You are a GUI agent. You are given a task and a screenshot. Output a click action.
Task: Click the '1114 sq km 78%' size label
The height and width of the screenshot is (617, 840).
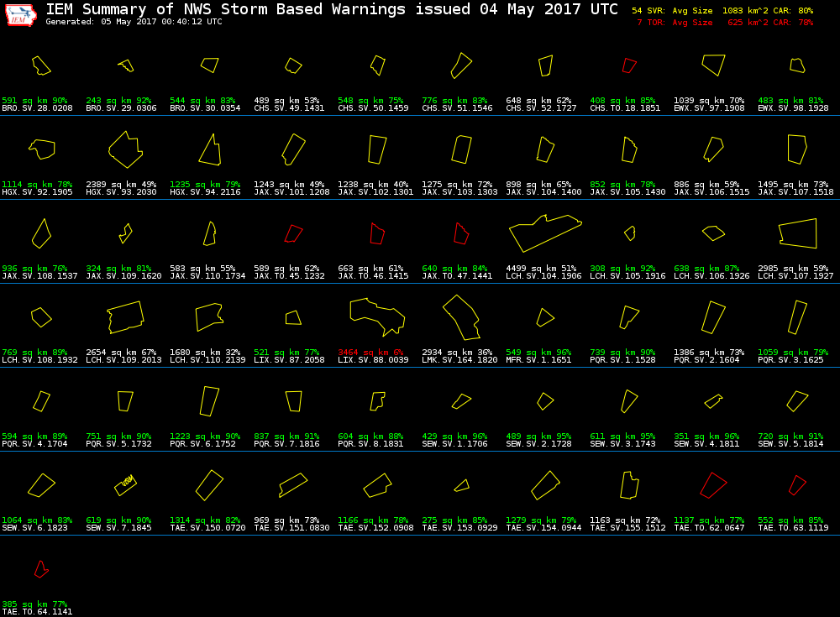pos(37,184)
